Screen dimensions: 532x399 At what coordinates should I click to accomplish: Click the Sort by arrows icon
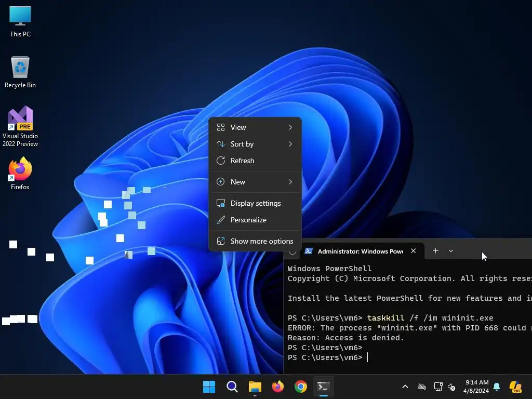220,144
